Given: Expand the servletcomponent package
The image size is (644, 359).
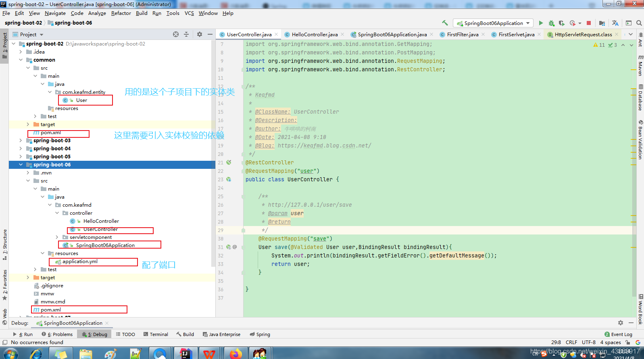Looking at the screenshot, I should coord(57,237).
